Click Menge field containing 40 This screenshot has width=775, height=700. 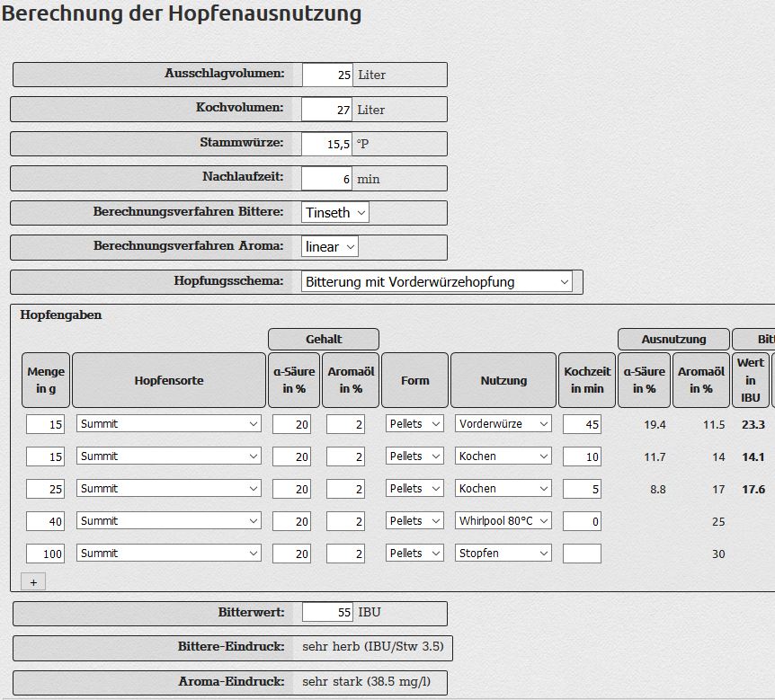pos(45,521)
